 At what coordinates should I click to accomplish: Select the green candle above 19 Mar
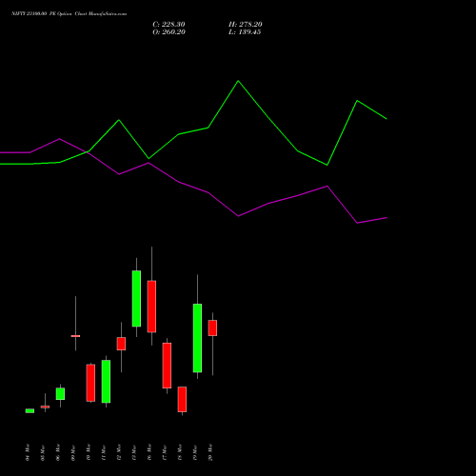tap(197, 338)
